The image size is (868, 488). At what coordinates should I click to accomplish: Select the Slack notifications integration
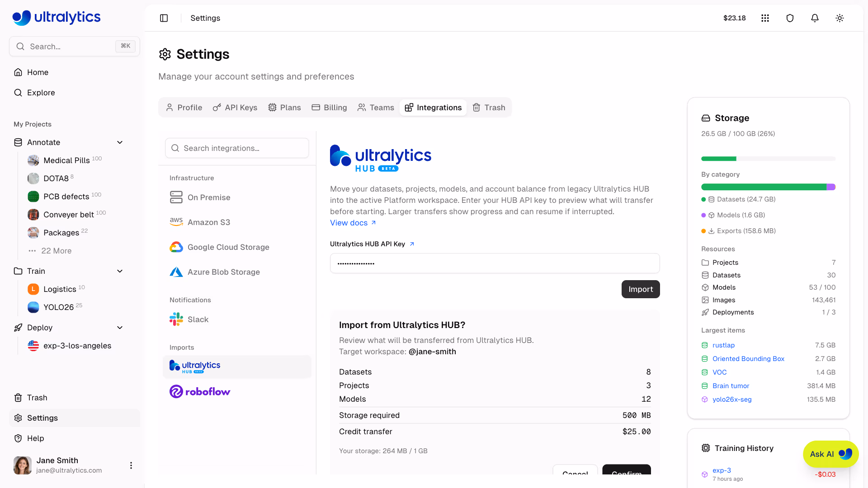click(237, 319)
